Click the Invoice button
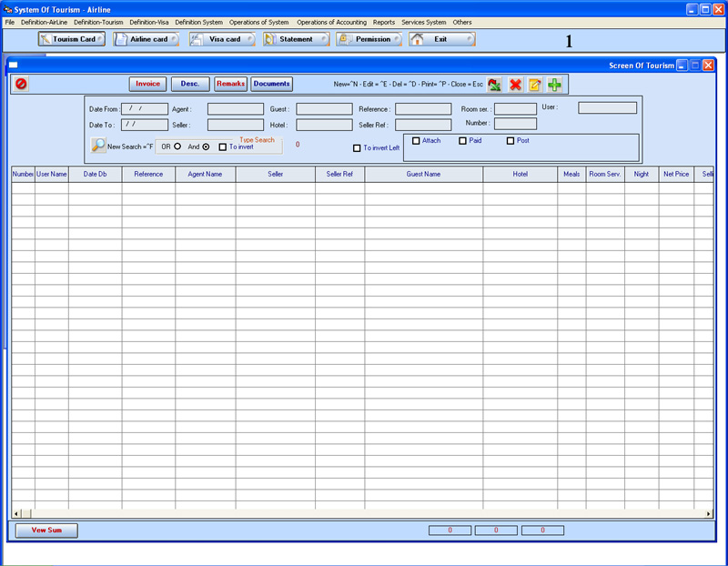 (147, 84)
